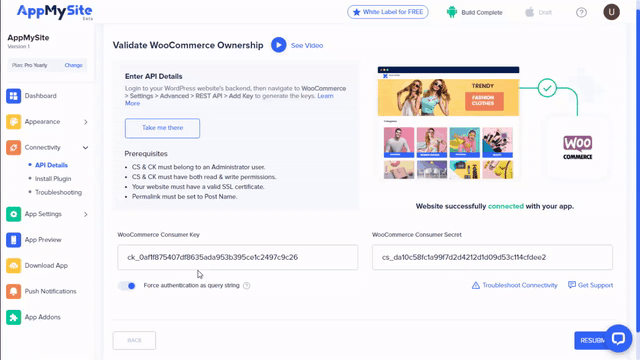The image size is (640, 360).
Task: Play the See Video button icon
Action: 279,45
